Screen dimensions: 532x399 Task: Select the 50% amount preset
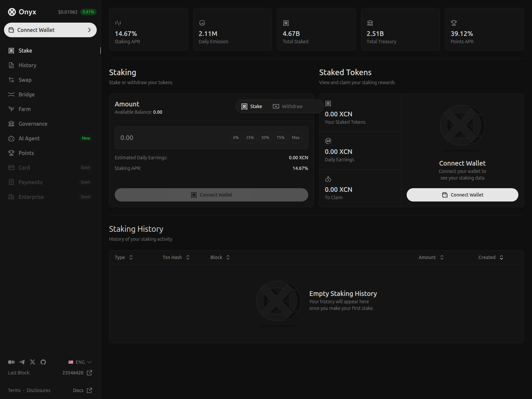point(265,138)
